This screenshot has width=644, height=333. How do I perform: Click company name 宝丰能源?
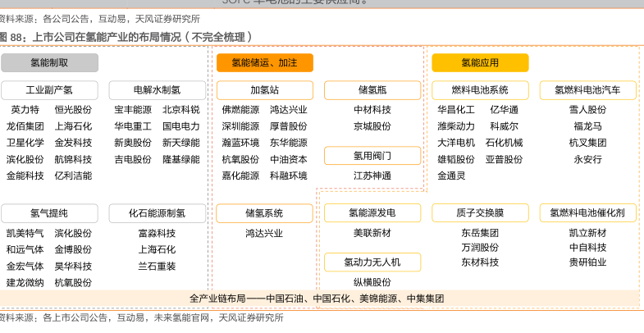pyautogui.click(x=133, y=110)
